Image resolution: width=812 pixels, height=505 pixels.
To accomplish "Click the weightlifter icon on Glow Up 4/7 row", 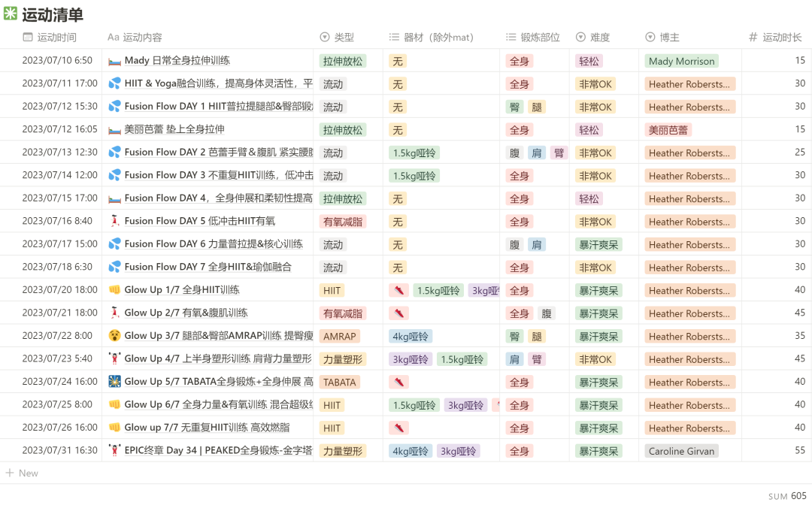I will [114, 359].
